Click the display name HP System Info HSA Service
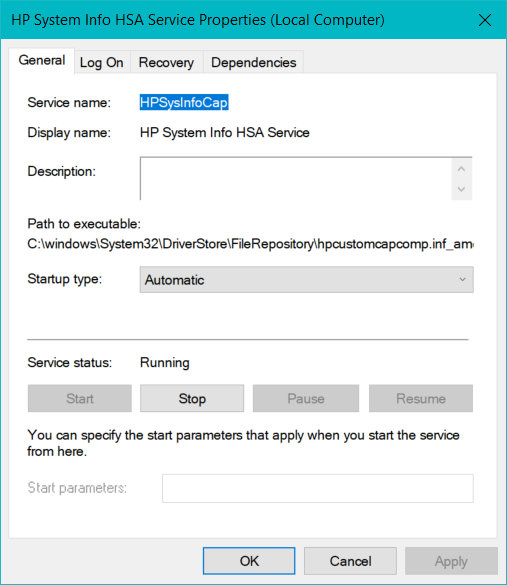Screen dimensions: 507x585 coord(225,132)
